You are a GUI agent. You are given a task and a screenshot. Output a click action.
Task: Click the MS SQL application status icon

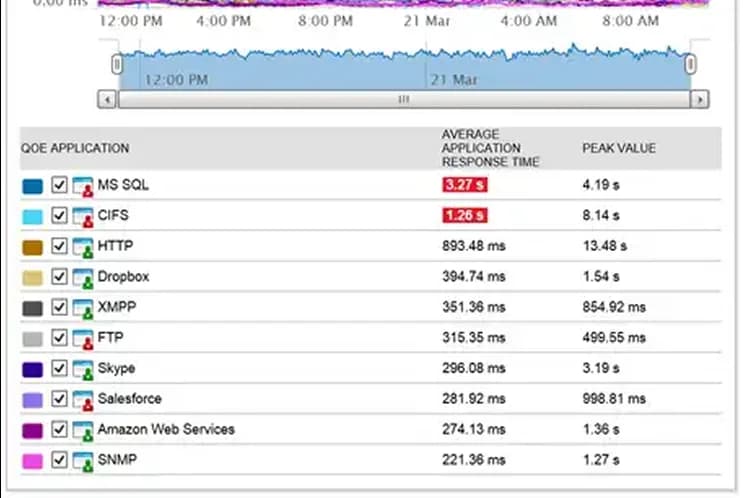[x=83, y=185]
